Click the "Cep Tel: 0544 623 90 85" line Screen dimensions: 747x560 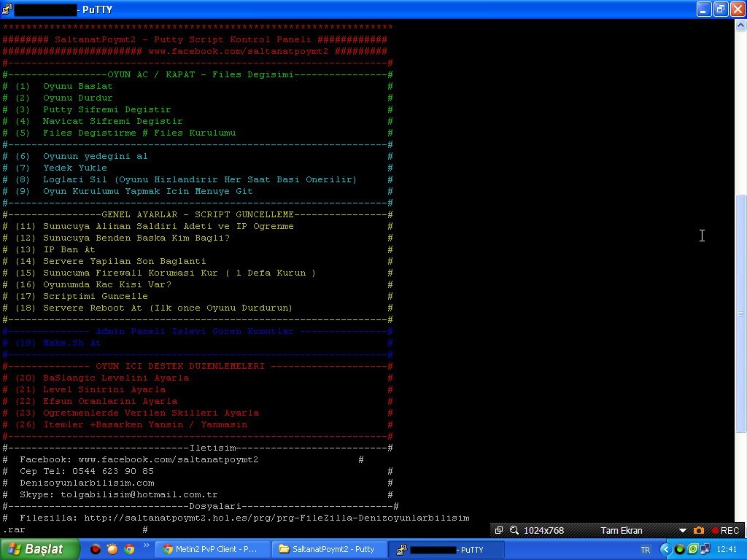[87, 471]
